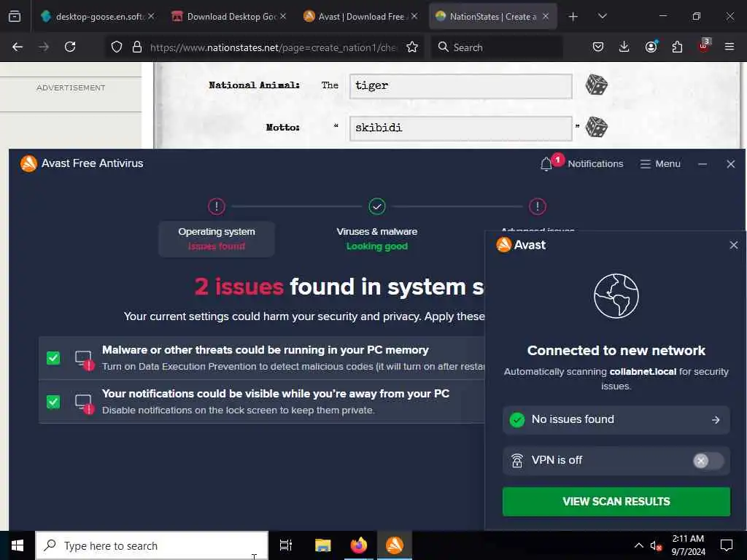Open the Windows action center

727,545
